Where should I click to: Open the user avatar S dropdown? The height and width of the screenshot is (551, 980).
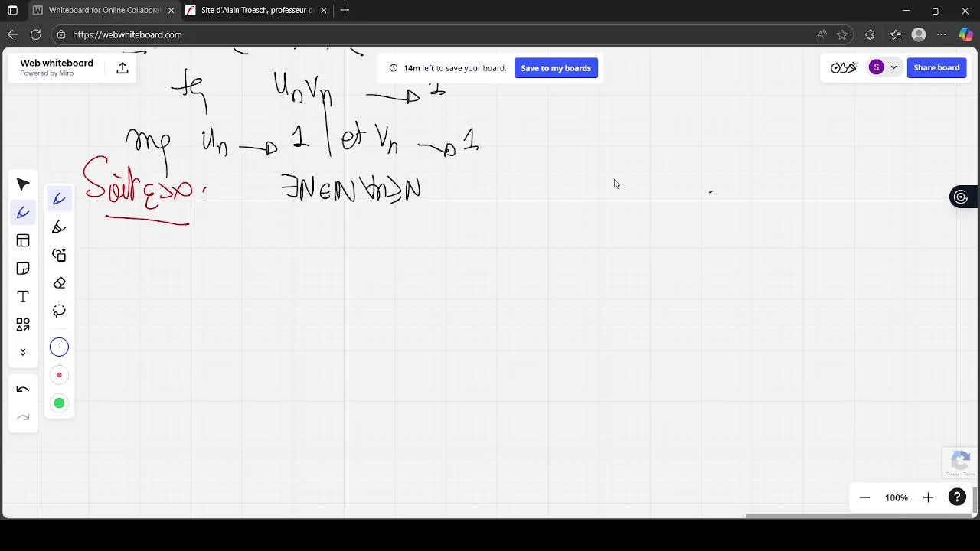883,67
